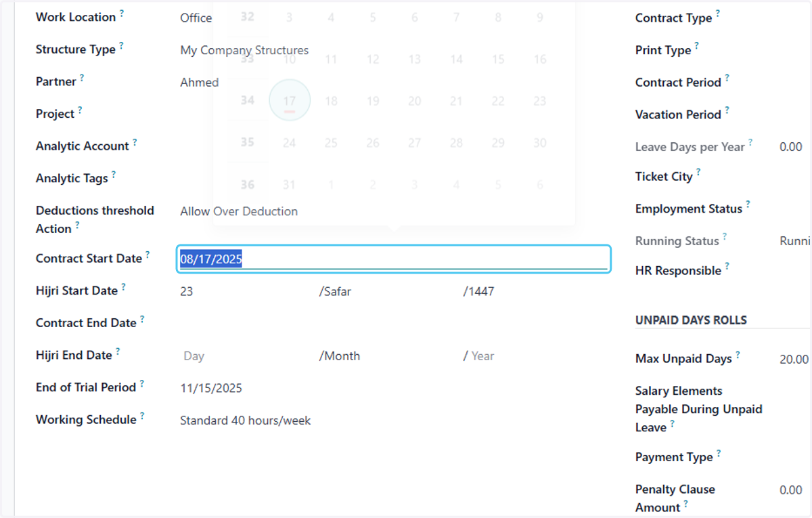Click Hijri Start Date year /1447
The width and height of the screenshot is (812, 518).
(479, 292)
